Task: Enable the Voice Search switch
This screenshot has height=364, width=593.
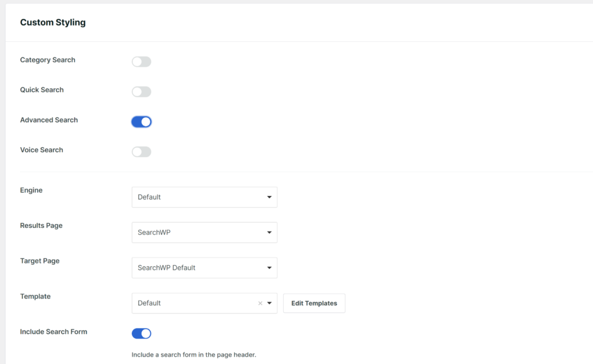Action: (142, 152)
